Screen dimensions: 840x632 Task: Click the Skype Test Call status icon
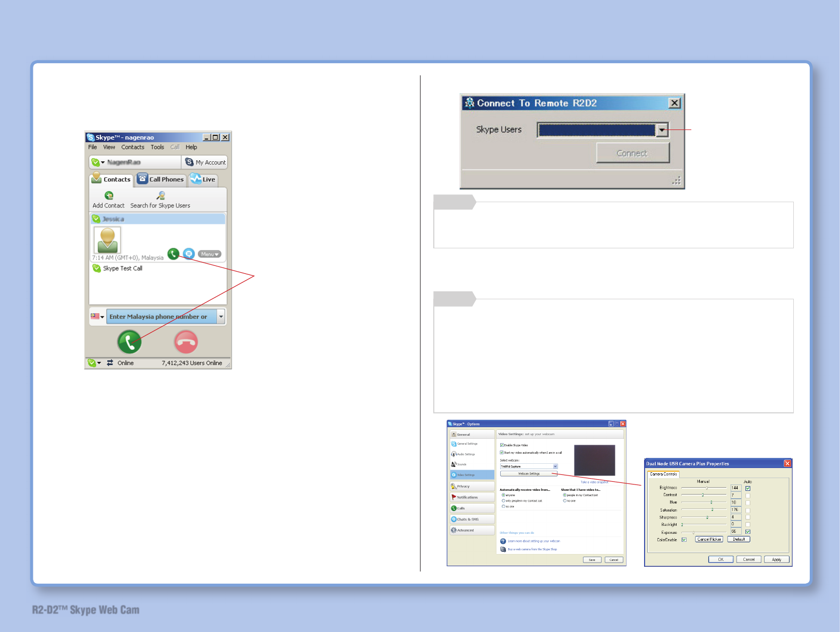[97, 268]
